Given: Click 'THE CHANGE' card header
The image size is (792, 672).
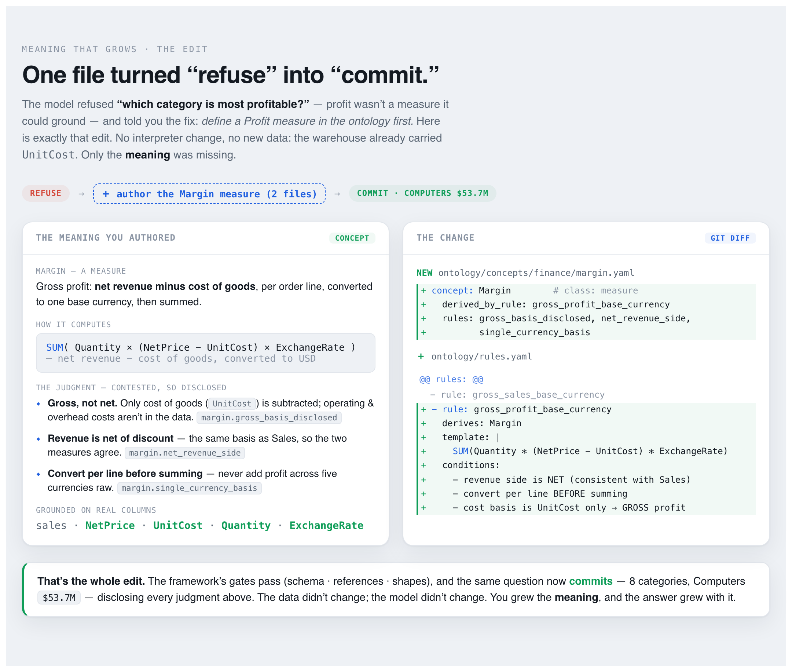Looking at the screenshot, I should coord(445,238).
